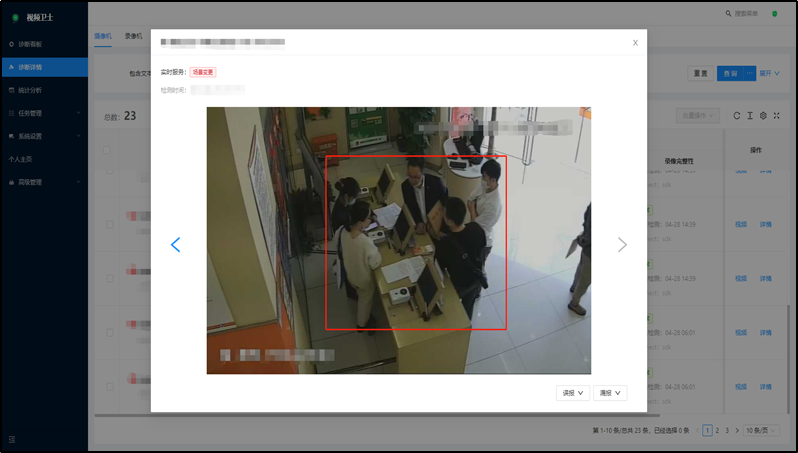Click the row density icon above table
The height and width of the screenshot is (453, 798).
(750, 116)
